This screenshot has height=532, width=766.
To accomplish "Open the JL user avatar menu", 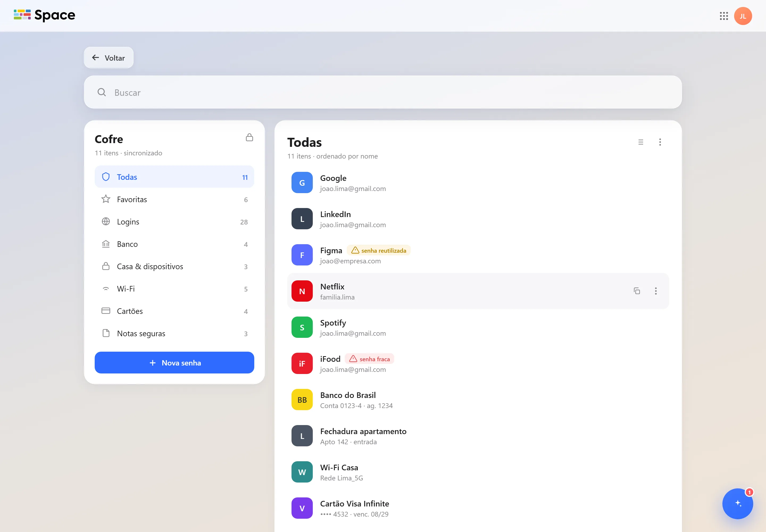I will click(743, 16).
